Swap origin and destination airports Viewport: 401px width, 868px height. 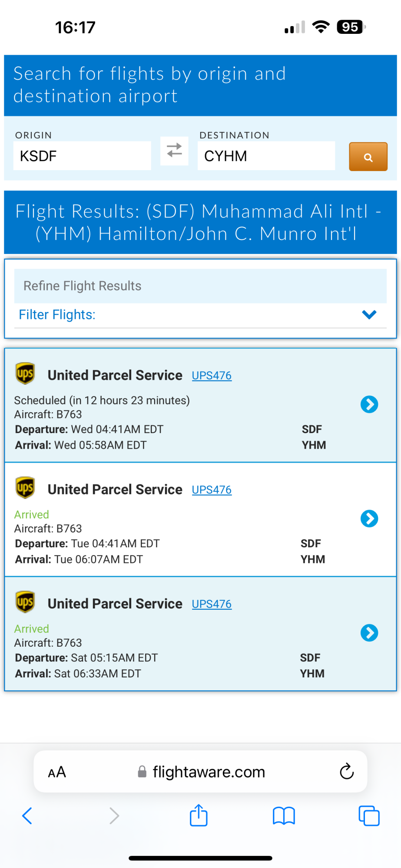click(174, 151)
